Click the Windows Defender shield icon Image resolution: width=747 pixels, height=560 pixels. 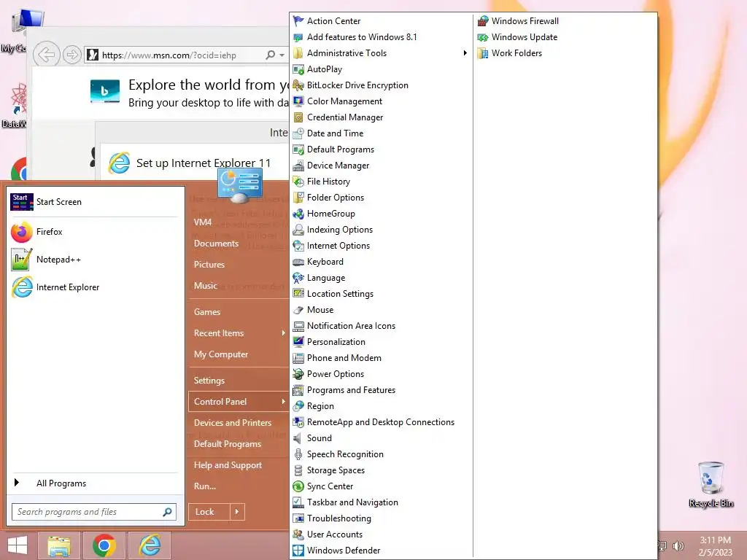[298, 551]
